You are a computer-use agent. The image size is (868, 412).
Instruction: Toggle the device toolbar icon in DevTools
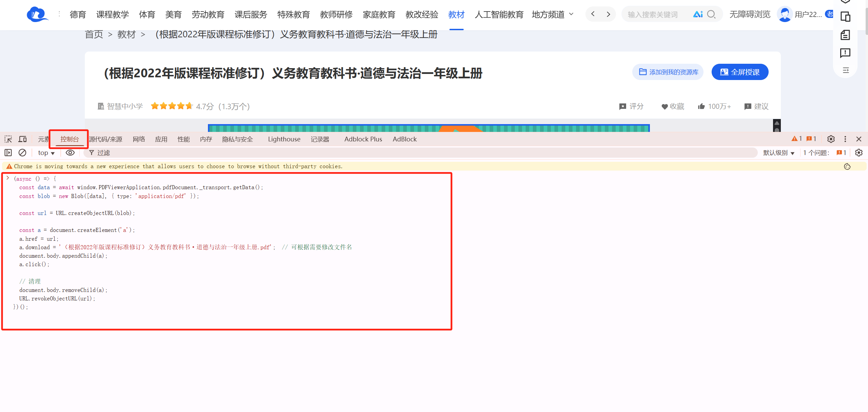point(22,139)
